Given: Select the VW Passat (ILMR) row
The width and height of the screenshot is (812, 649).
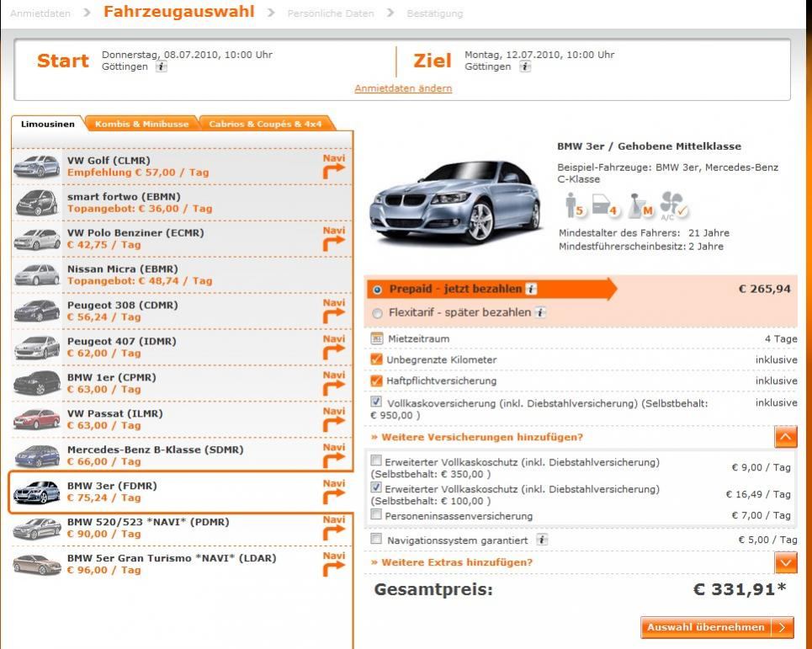Looking at the screenshot, I should [x=182, y=419].
